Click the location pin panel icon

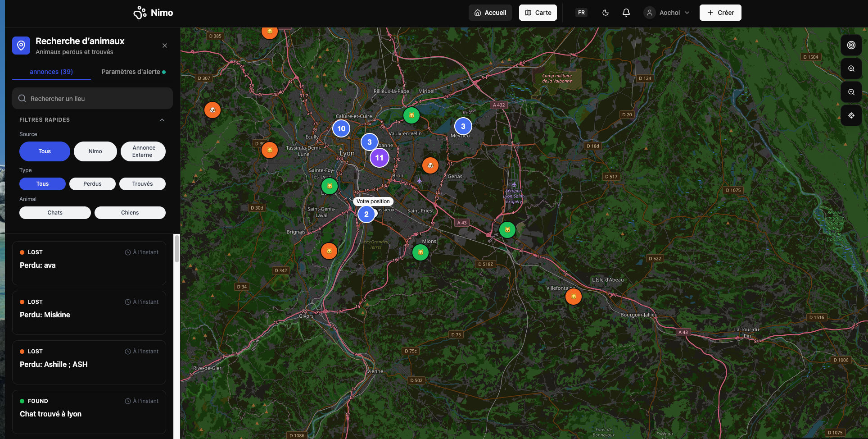click(21, 46)
